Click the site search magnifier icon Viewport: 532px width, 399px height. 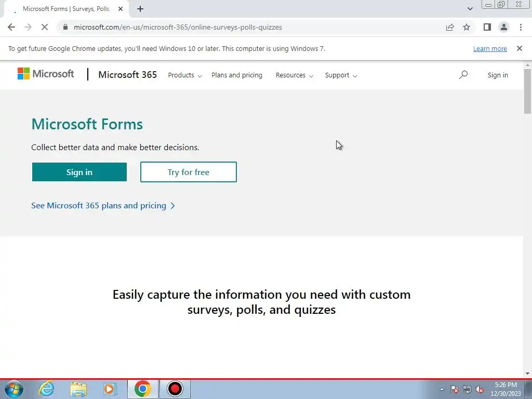[x=463, y=75]
